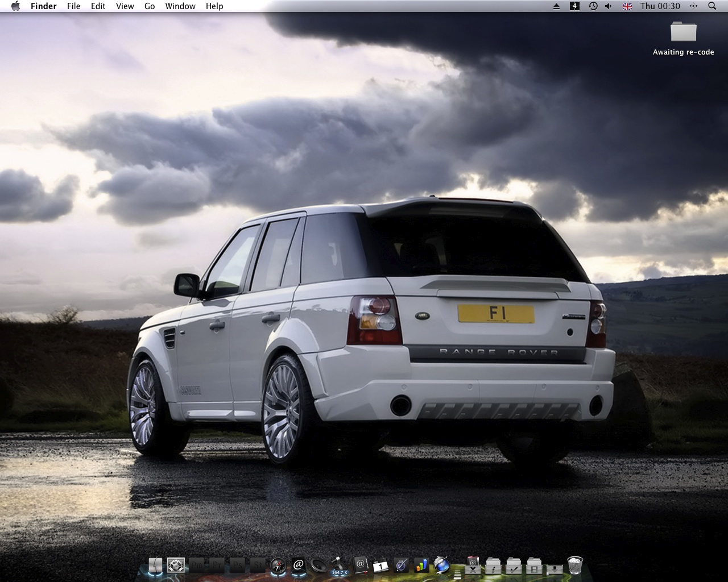Viewport: 728px width, 582px height.
Task: Open the white @ Mail icon in the dock
Action: [x=299, y=565]
